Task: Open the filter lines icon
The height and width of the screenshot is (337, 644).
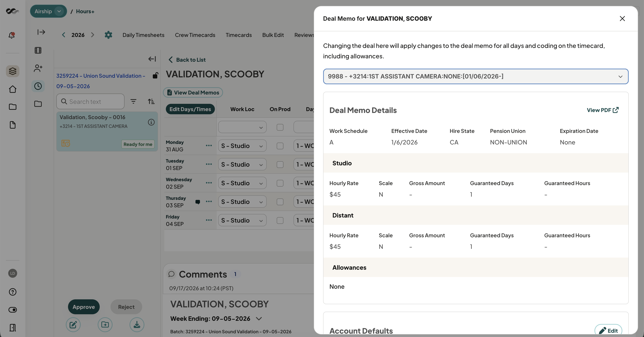Action: click(x=133, y=101)
